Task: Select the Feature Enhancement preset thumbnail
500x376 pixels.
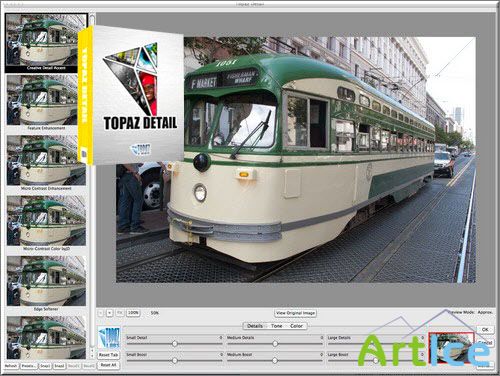Action: click(x=46, y=100)
